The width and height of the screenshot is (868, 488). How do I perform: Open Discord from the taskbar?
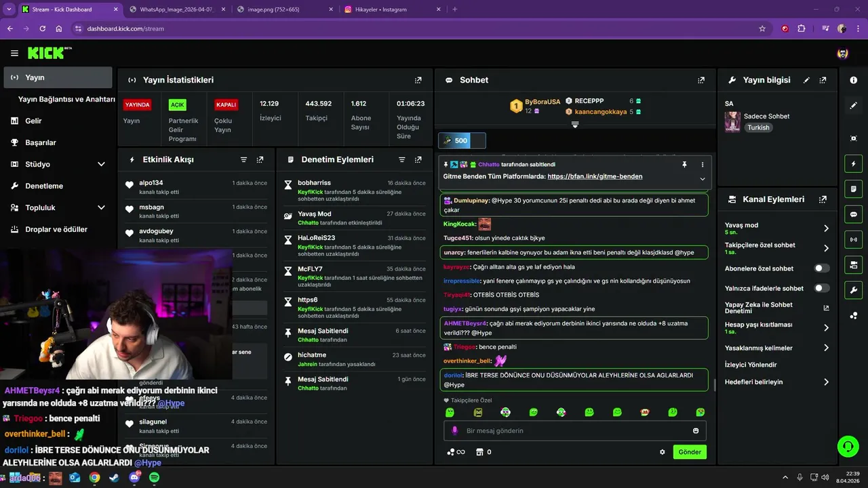pos(134,478)
